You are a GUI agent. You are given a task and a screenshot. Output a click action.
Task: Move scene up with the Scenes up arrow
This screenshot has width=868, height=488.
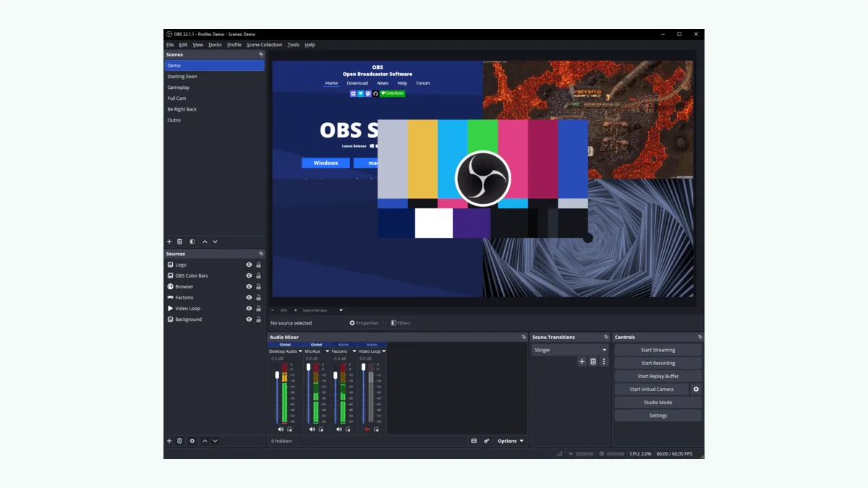[x=205, y=241]
